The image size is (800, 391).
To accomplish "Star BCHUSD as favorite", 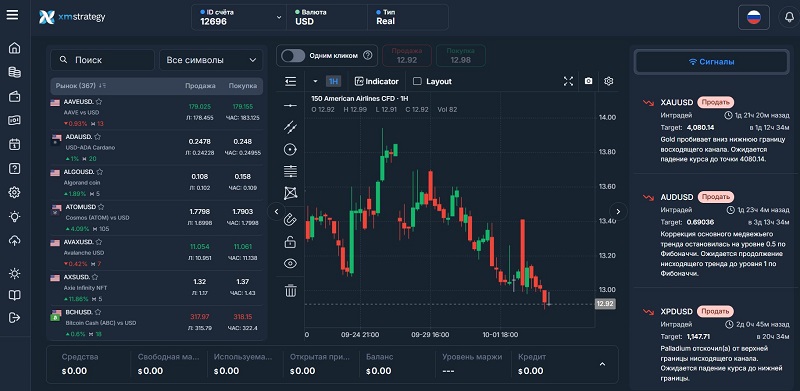I will [98, 312].
